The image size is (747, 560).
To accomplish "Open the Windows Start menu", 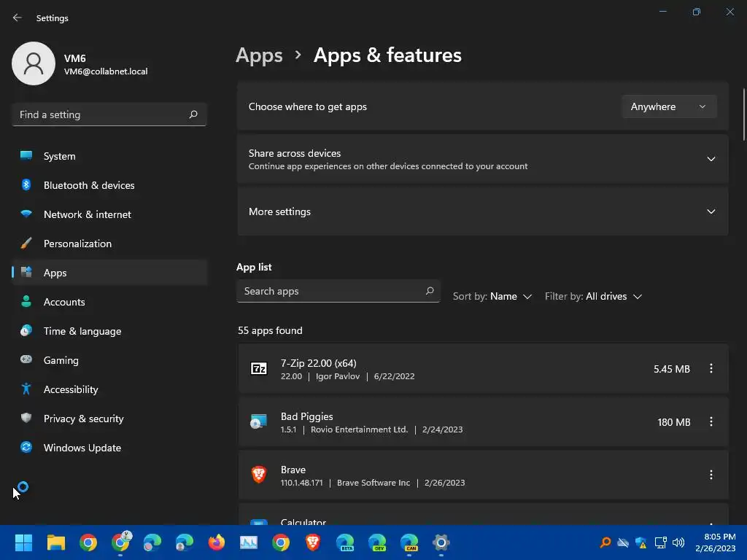I will [x=23, y=542].
